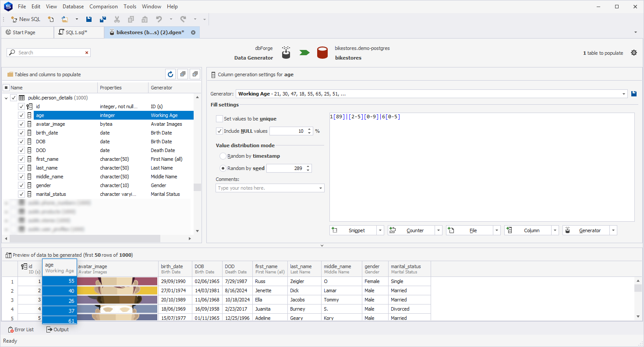
Task: Open settings gear icon near table count
Action: coord(634,53)
